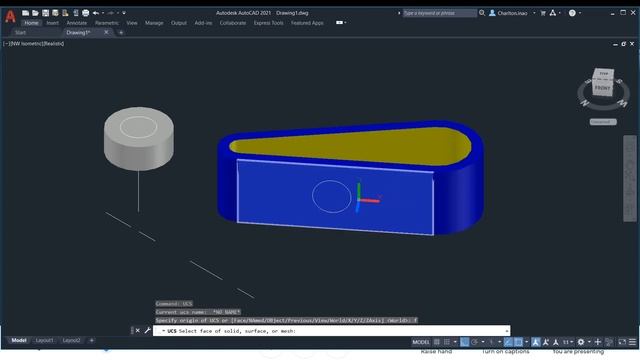Viewport: 640px width, 360px height.
Task: Click the Undo arrow icon
Action: click(96, 13)
